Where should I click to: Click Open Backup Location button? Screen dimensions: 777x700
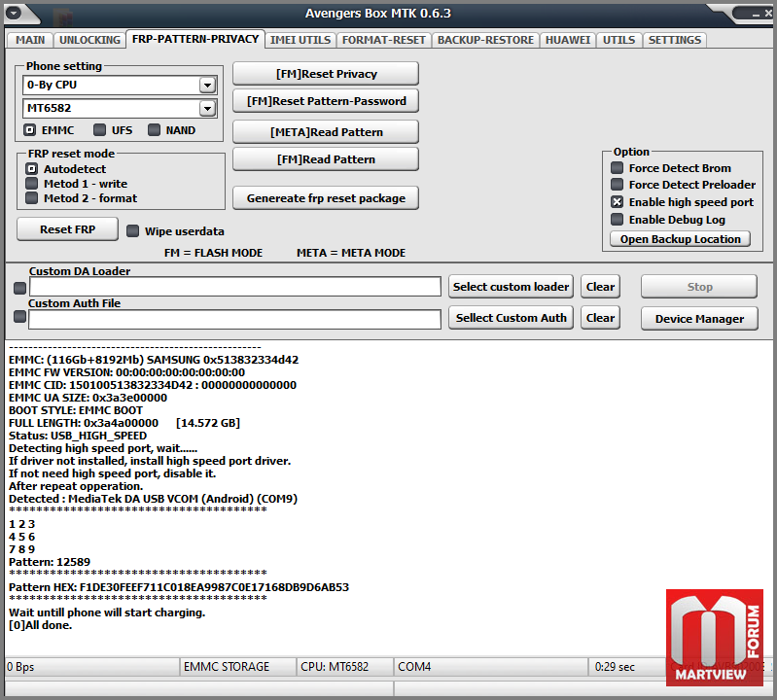[681, 239]
